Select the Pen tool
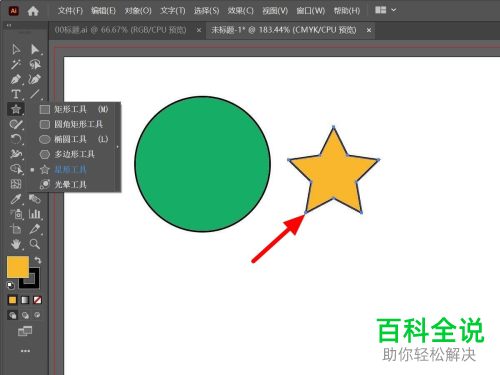 click(16, 79)
